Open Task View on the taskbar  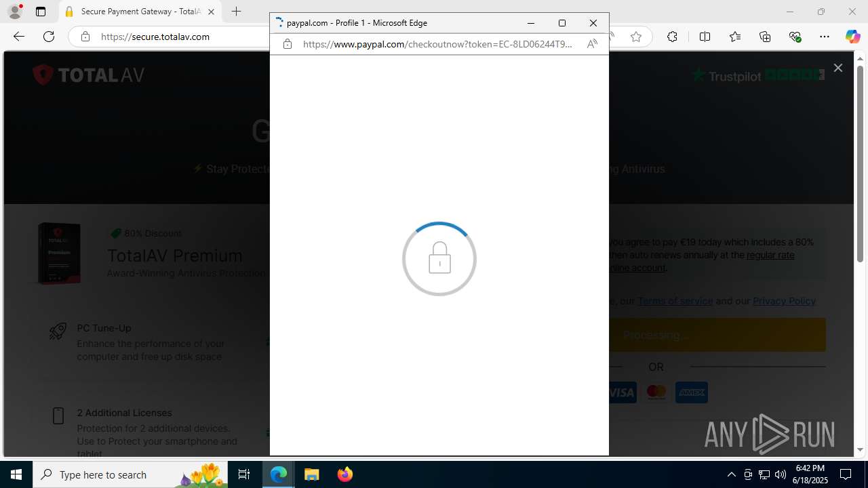[244, 474]
